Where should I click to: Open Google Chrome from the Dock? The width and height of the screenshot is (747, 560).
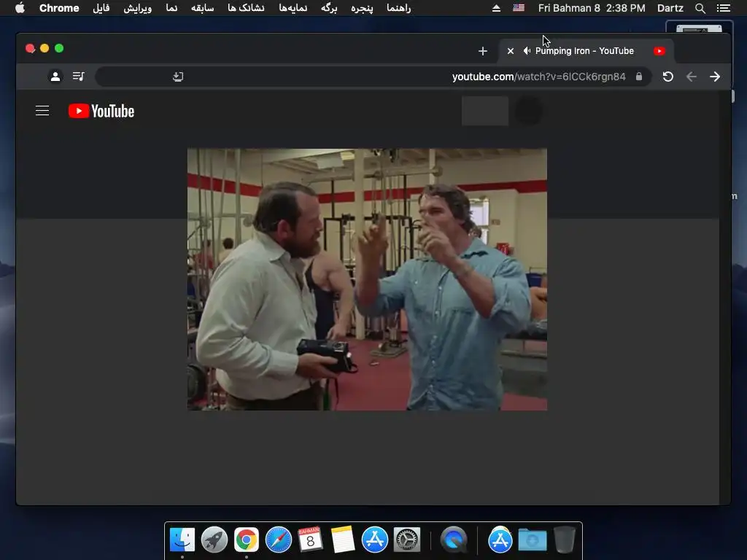tap(247, 540)
